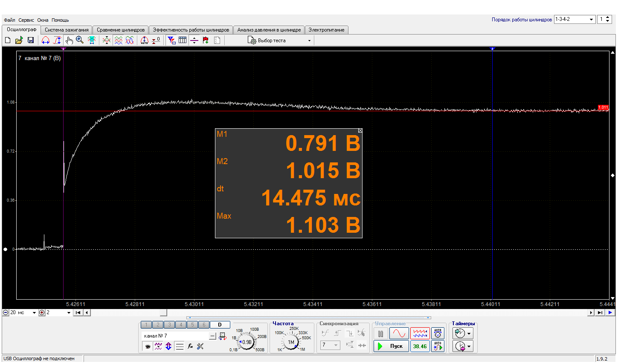Image resolution: width=621 pixels, height=364 pixels.
Task: Save the oscillogram with the floppy disk icon
Action: [31, 40]
